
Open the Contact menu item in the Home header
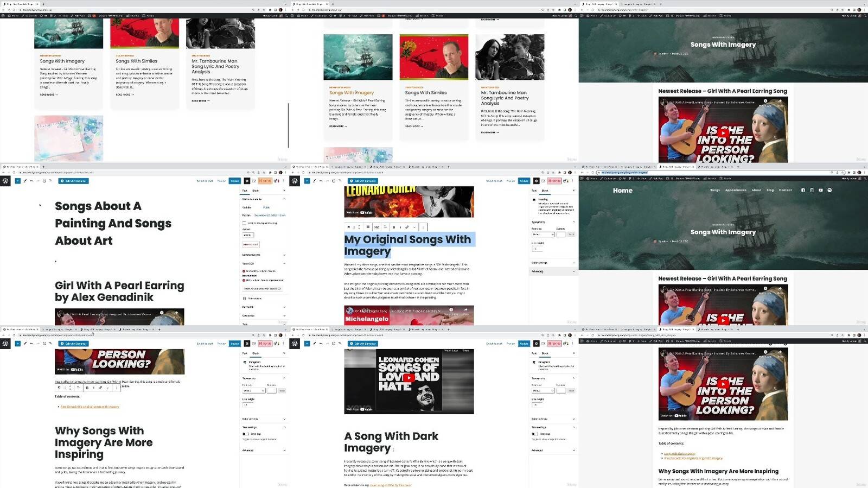[x=786, y=191]
